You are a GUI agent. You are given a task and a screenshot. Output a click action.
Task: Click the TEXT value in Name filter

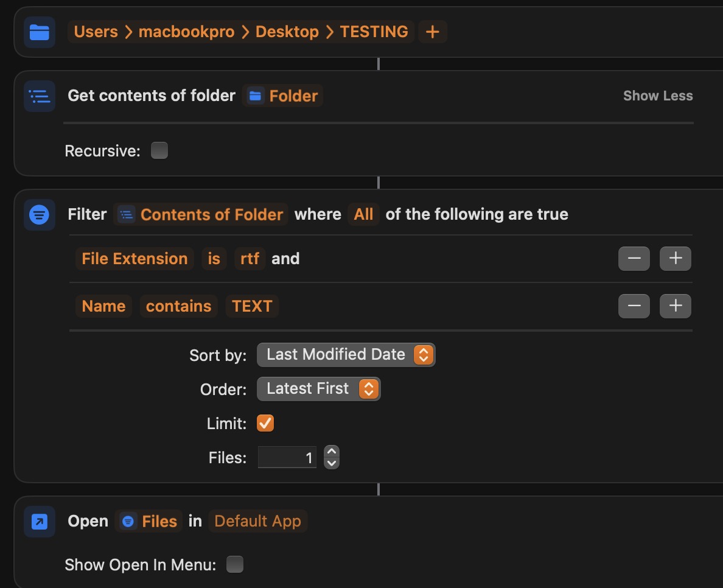click(x=252, y=306)
